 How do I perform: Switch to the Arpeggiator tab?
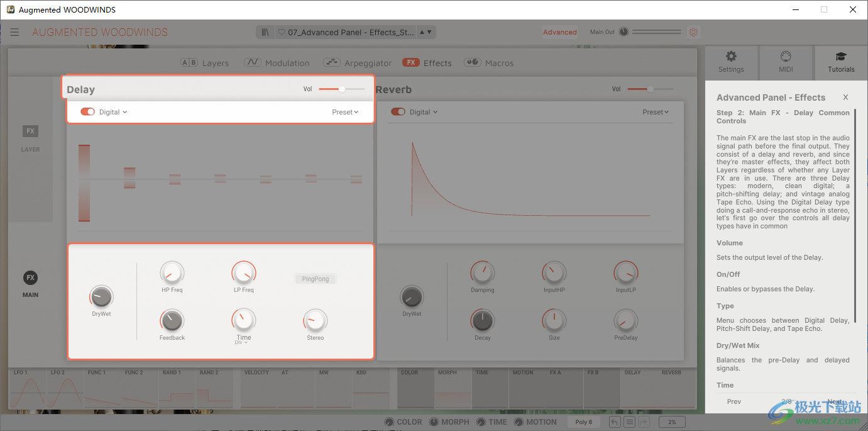(x=358, y=63)
